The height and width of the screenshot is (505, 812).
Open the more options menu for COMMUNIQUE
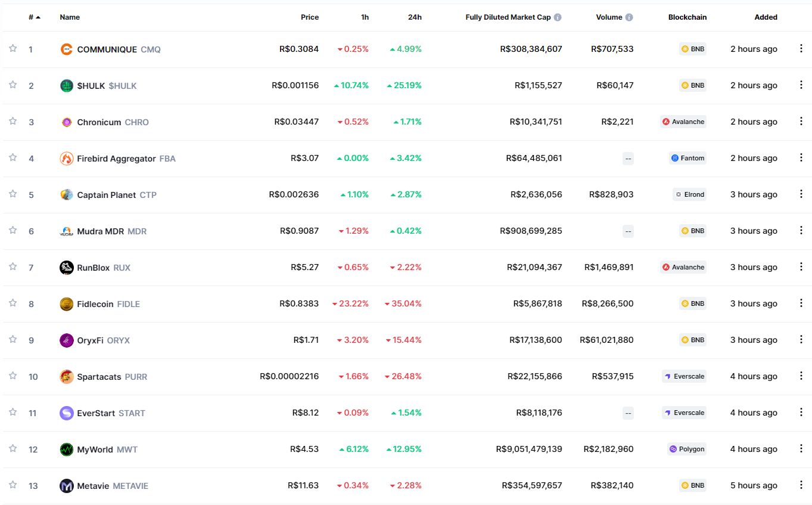point(801,49)
